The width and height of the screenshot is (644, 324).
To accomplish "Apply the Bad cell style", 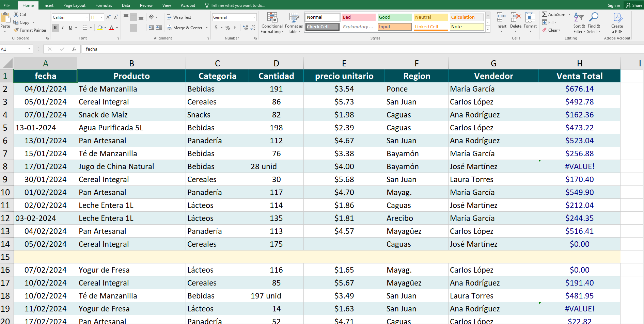I will click(358, 17).
